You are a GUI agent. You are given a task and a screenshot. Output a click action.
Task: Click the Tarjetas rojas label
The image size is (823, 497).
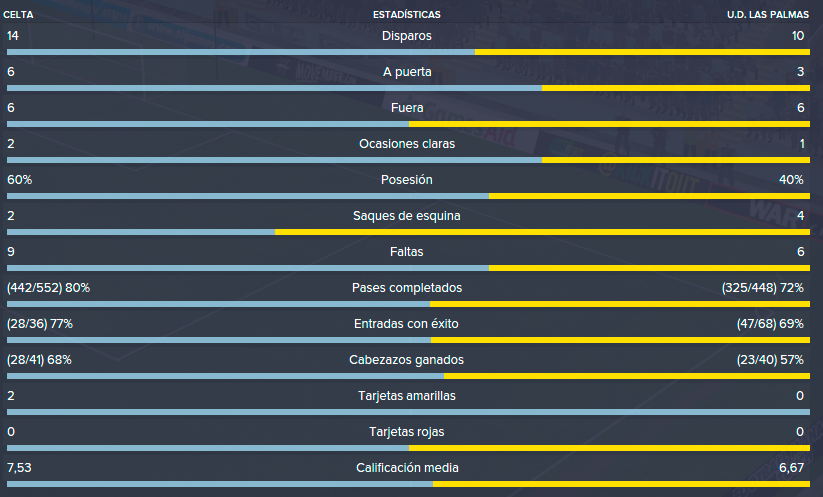pyautogui.click(x=407, y=431)
